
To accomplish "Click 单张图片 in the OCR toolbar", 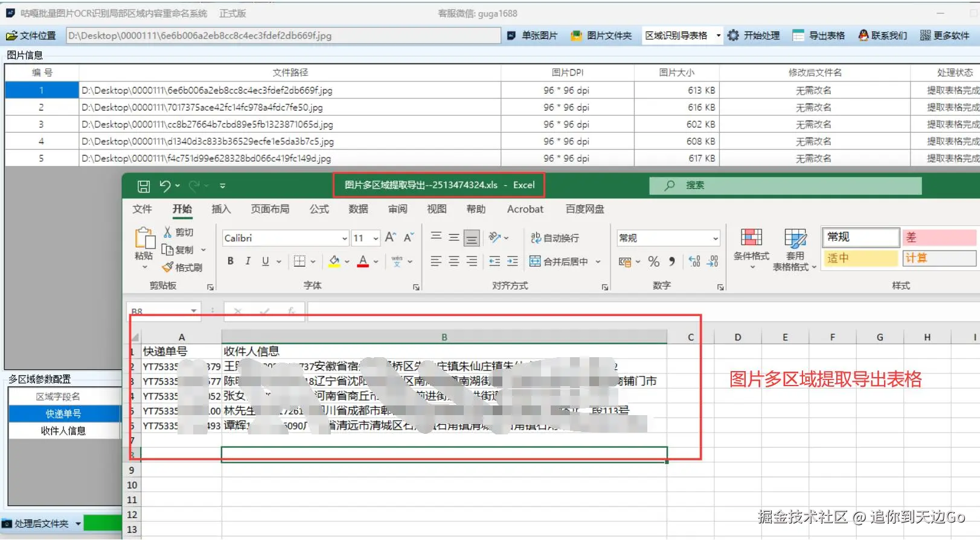I will pos(533,36).
